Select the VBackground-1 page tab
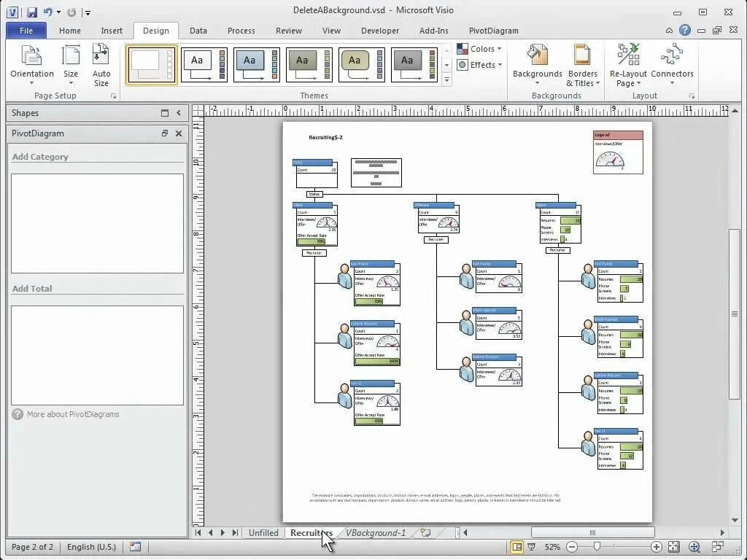This screenshot has width=747, height=560. (375, 533)
